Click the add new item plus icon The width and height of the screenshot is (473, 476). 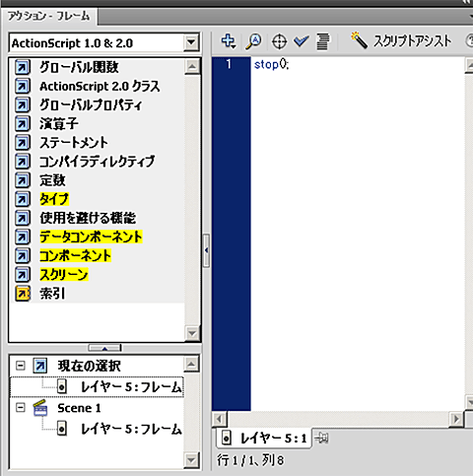click(x=228, y=41)
